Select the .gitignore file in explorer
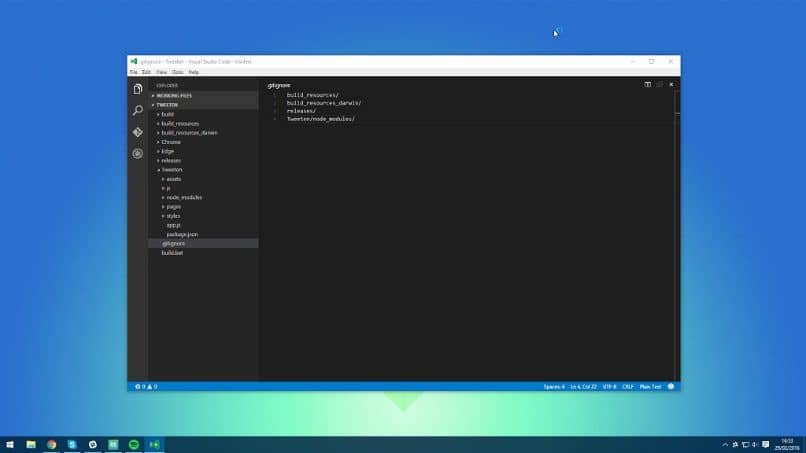Screen dimensions: 806x453 tap(204, 244)
